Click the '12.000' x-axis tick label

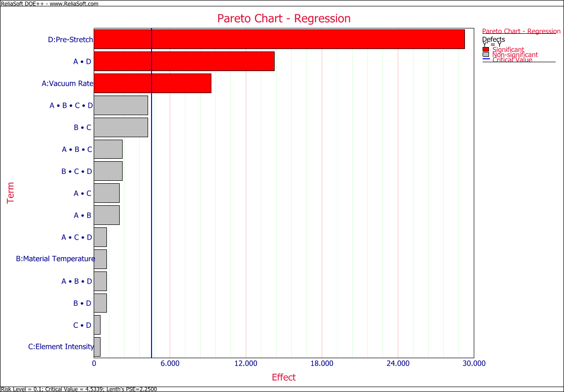click(x=246, y=363)
